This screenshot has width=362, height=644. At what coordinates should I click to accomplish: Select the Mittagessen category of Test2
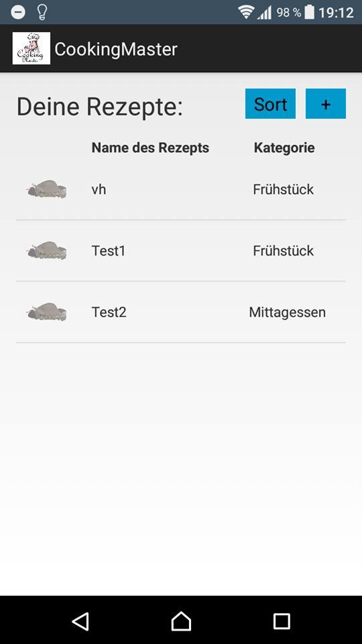288,313
